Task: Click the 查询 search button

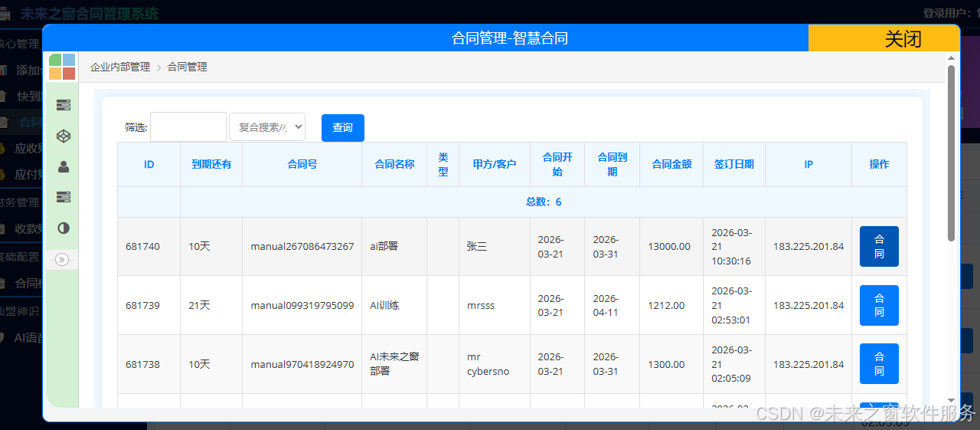Action: pyautogui.click(x=343, y=127)
